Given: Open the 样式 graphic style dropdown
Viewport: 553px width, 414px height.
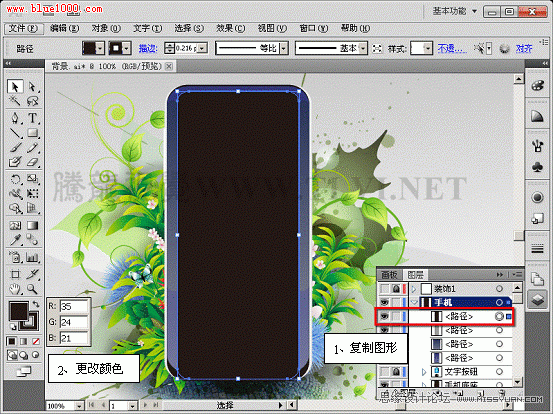Looking at the screenshot, I should coord(427,48).
